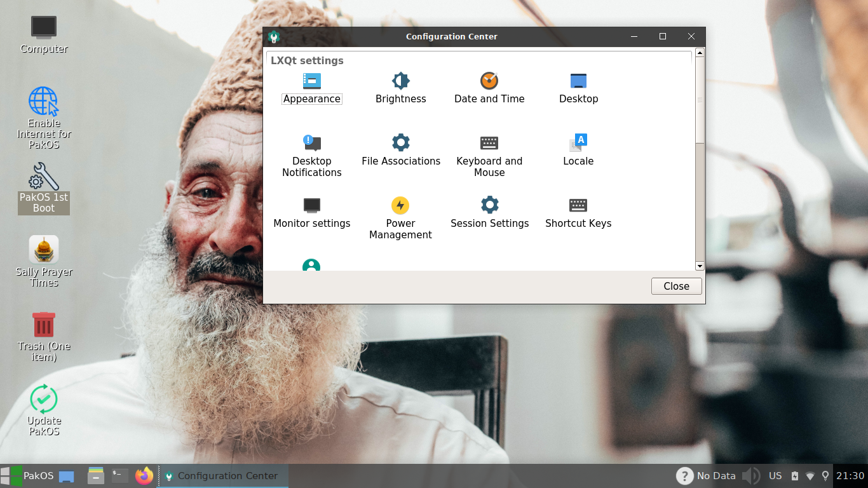Viewport: 868px width, 488px height.
Task: Open the Locale settings item
Action: click(x=578, y=151)
